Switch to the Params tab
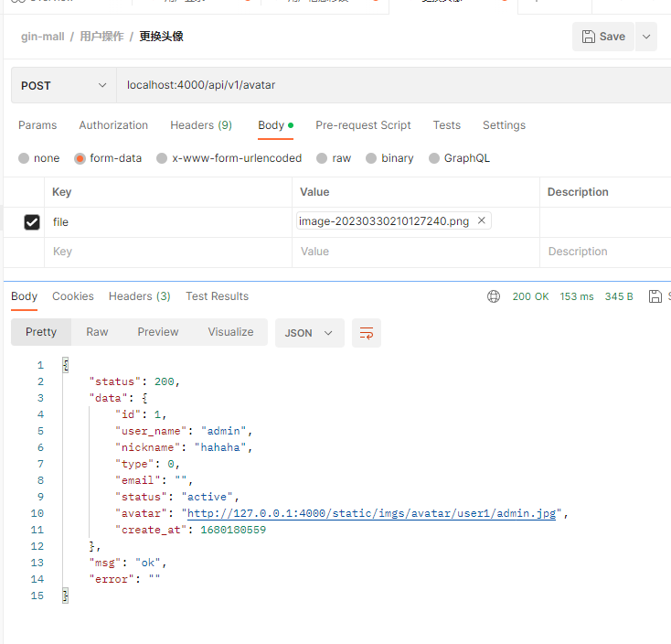 [x=37, y=125]
